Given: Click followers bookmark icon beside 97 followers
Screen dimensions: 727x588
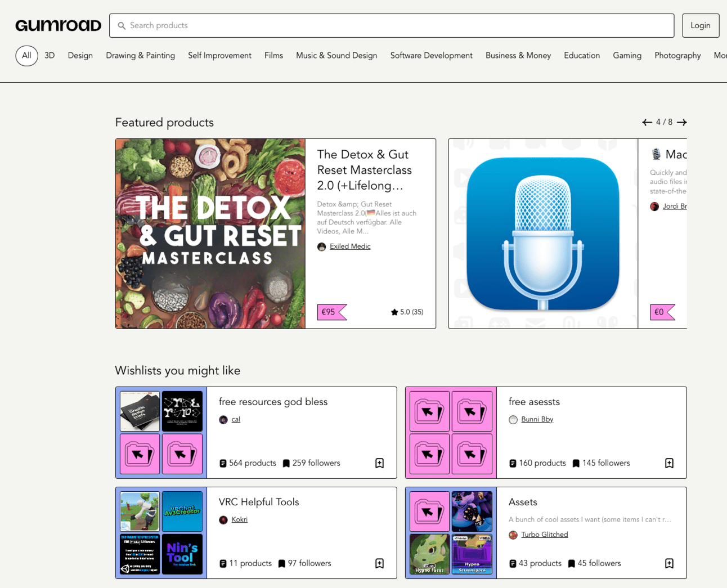Looking at the screenshot, I should pyautogui.click(x=282, y=564).
